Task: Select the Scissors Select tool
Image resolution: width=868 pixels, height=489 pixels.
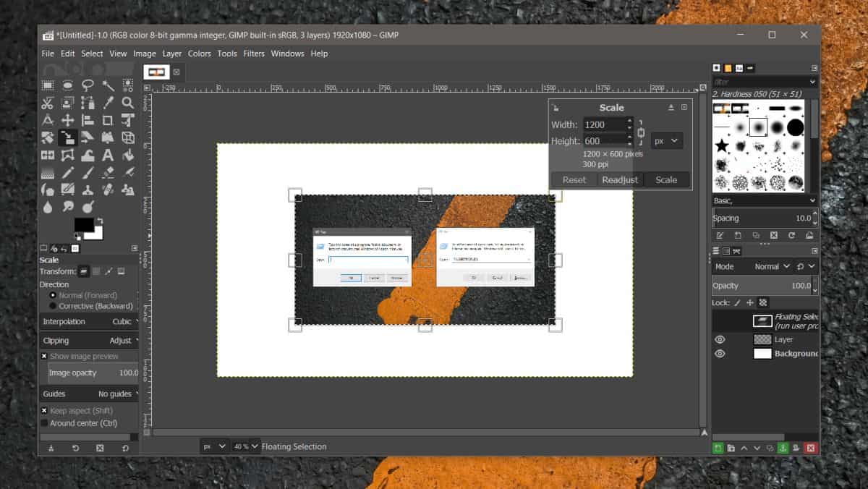Action: tap(48, 103)
